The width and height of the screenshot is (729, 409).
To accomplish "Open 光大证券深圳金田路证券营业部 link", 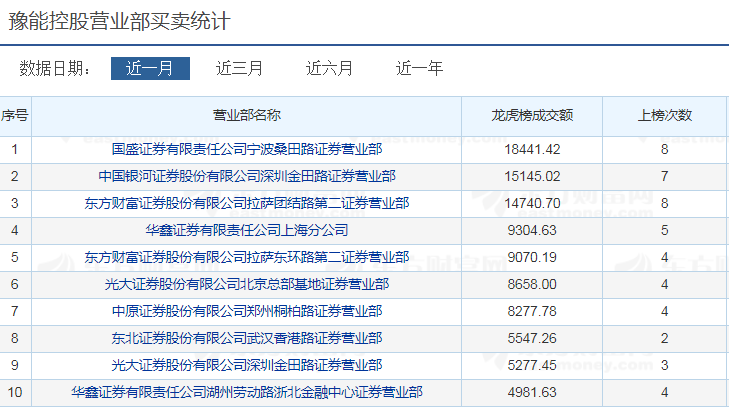I will click(247, 365).
